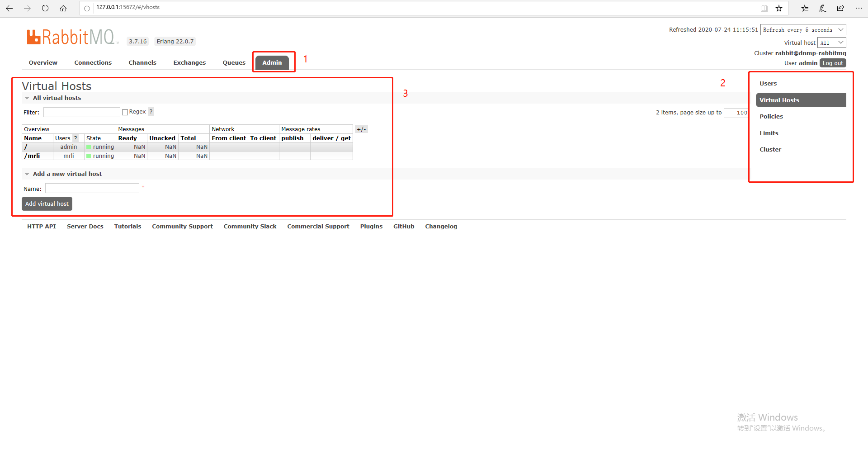
Task: Click the site info icon in address bar
Action: coord(87,8)
